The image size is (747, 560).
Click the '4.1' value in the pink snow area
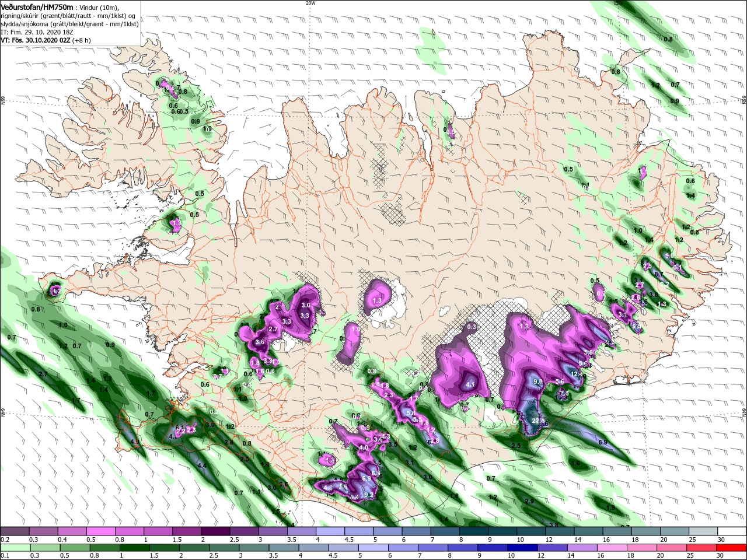point(470,385)
